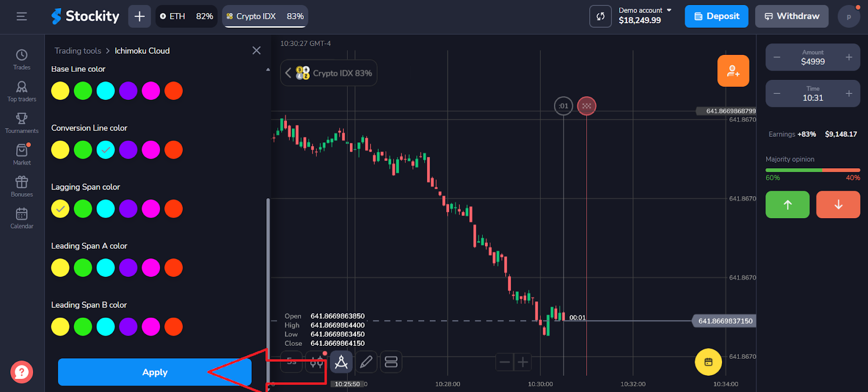
Task: Click the Apply button
Action: point(155,372)
